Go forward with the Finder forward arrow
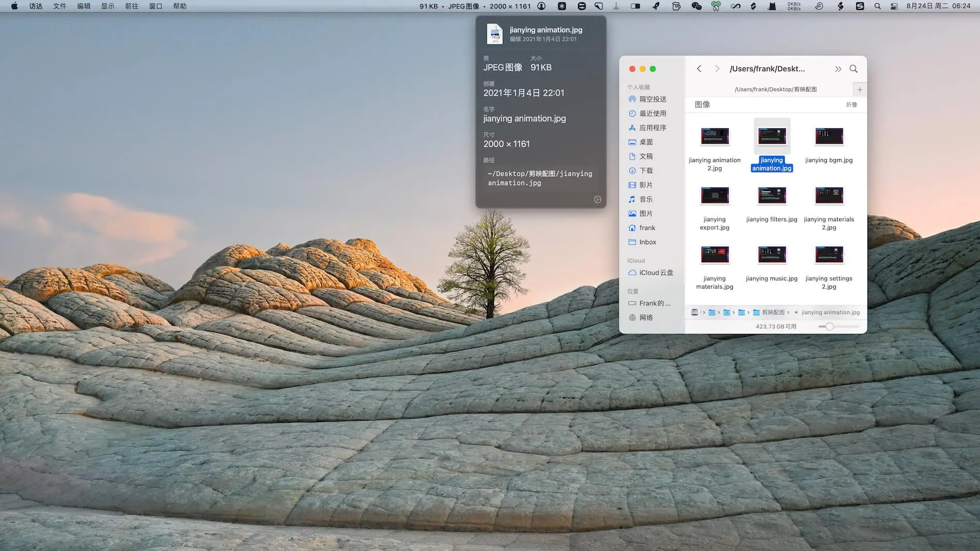980x551 pixels. click(x=717, y=69)
